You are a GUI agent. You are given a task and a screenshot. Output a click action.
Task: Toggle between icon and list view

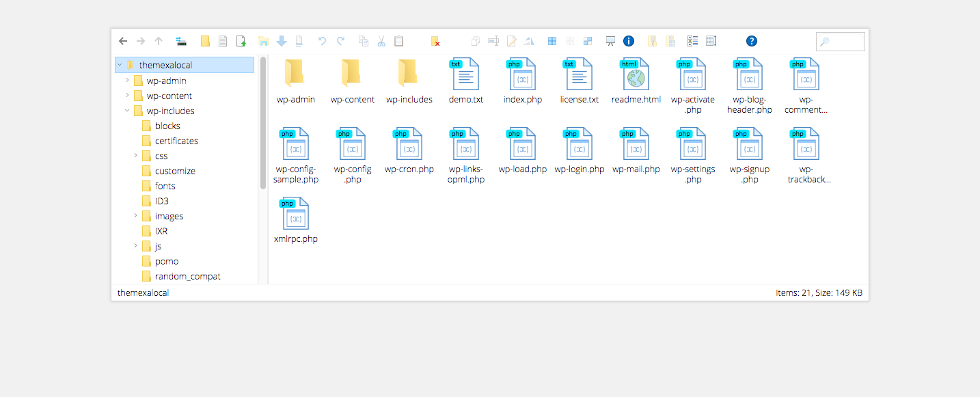(x=692, y=41)
